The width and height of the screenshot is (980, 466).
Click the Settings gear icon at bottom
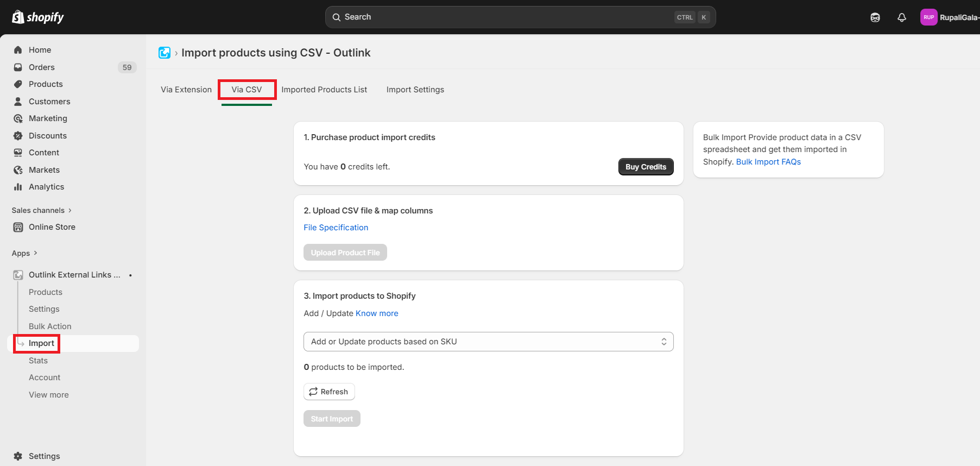(x=18, y=456)
